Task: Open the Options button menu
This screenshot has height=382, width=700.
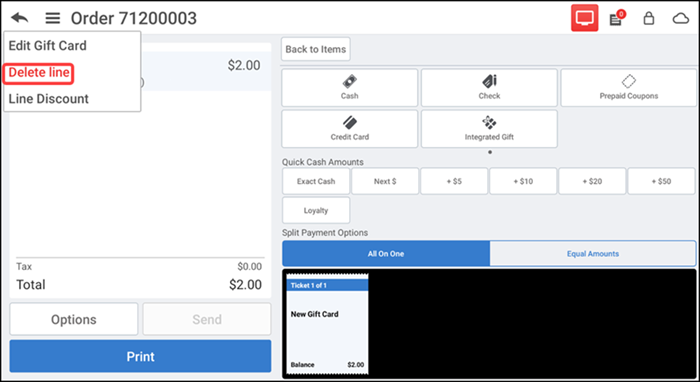Action: [x=74, y=319]
